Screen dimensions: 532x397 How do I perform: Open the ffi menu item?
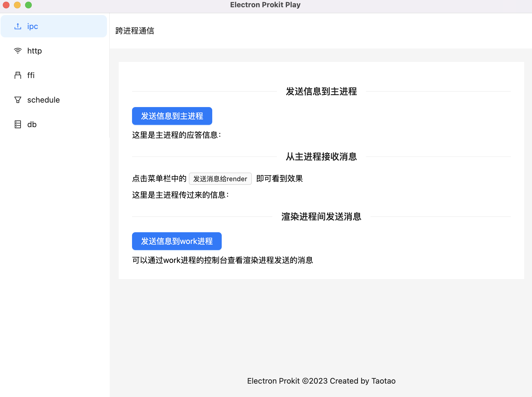tap(54, 75)
